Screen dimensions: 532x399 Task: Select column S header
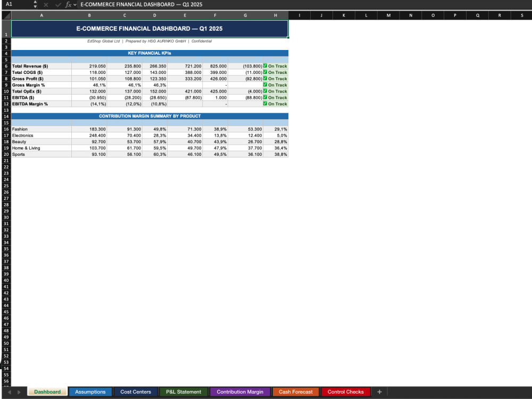[x=521, y=15]
